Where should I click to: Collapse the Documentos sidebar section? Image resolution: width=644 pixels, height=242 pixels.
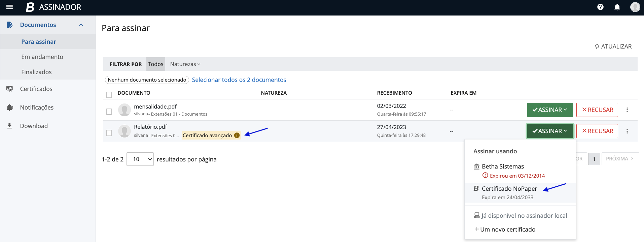pyautogui.click(x=81, y=25)
